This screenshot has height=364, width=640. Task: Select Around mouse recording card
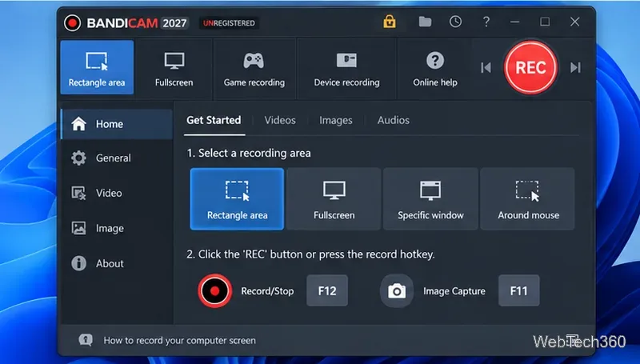coord(528,199)
